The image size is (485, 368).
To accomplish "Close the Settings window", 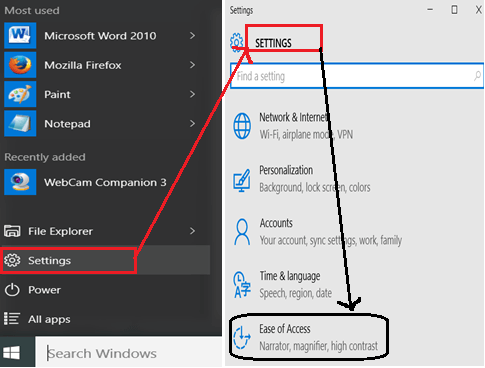I will [479, 10].
